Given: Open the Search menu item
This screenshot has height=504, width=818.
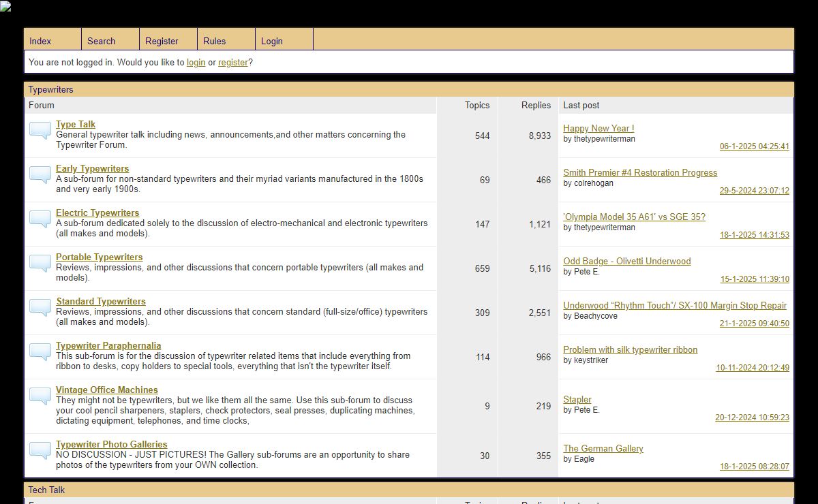Looking at the screenshot, I should tap(110, 40).
